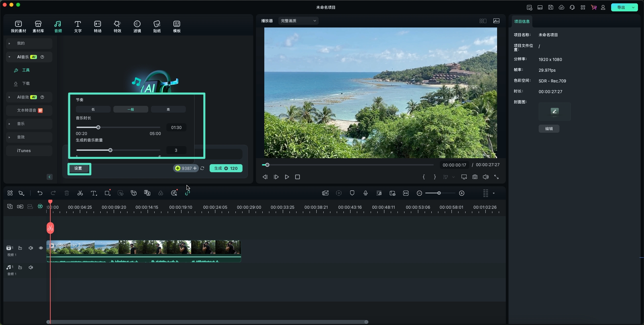Viewport: 644px width, 325px height.
Task: Click the timeline text tool icon
Action: (x=94, y=193)
